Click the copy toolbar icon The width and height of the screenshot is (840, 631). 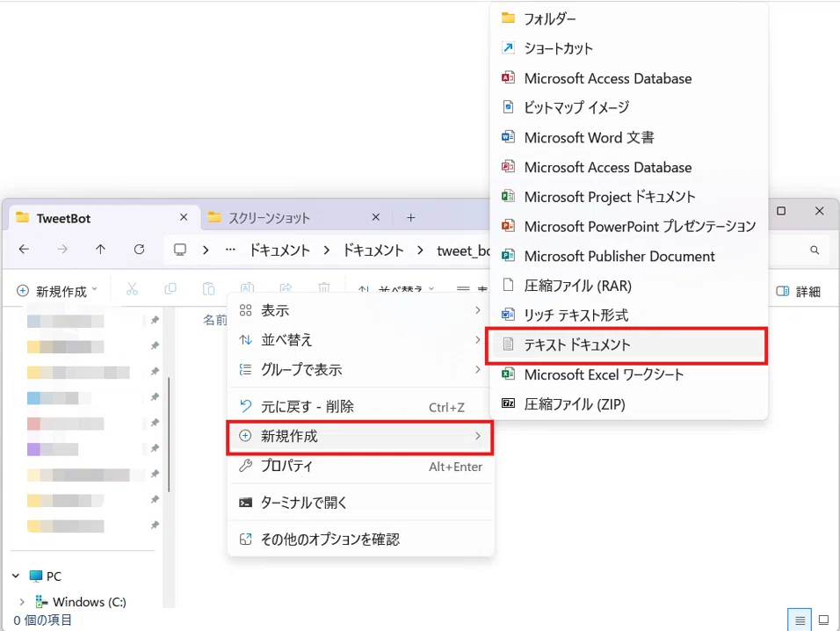point(170,290)
